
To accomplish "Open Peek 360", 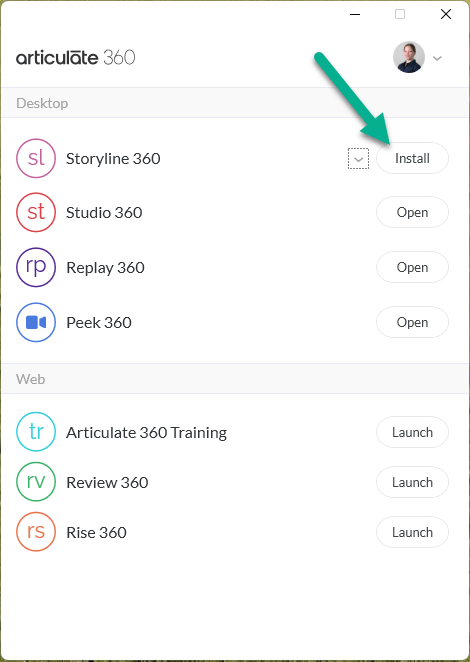I will pyautogui.click(x=412, y=322).
